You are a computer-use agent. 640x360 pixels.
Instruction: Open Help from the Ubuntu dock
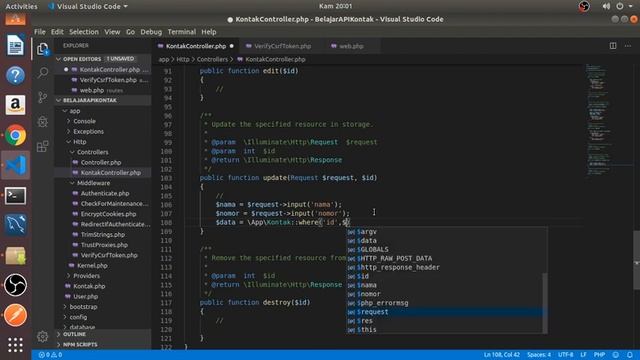click(16, 76)
